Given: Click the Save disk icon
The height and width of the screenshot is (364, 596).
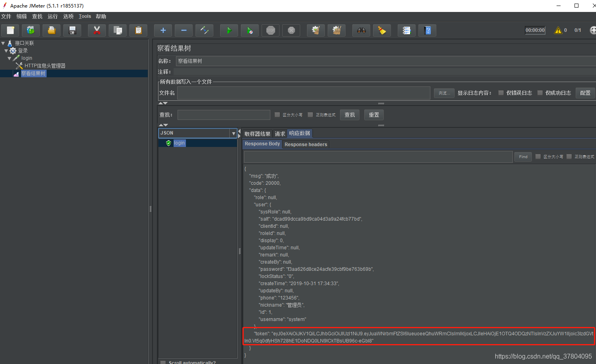Looking at the screenshot, I should coord(72,30).
